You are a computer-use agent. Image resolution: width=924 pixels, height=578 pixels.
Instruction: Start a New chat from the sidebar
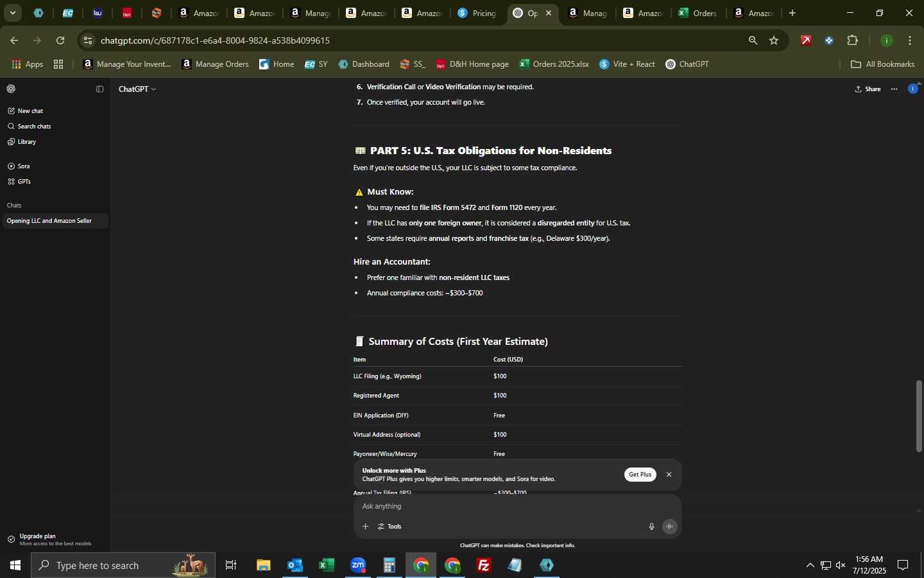(30, 111)
